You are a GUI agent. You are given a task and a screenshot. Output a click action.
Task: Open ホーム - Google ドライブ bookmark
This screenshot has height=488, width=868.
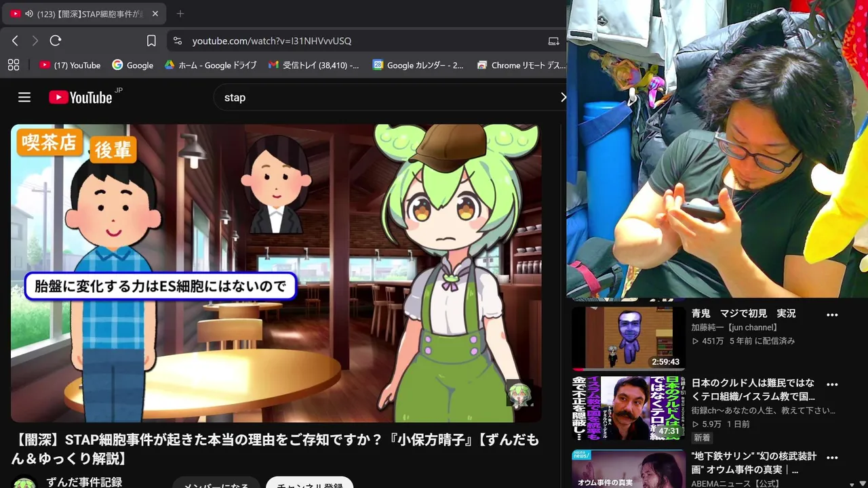[x=210, y=65]
